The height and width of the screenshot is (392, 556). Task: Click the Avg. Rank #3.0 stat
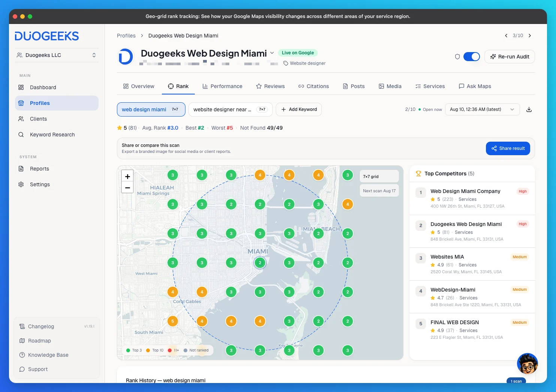click(x=160, y=128)
